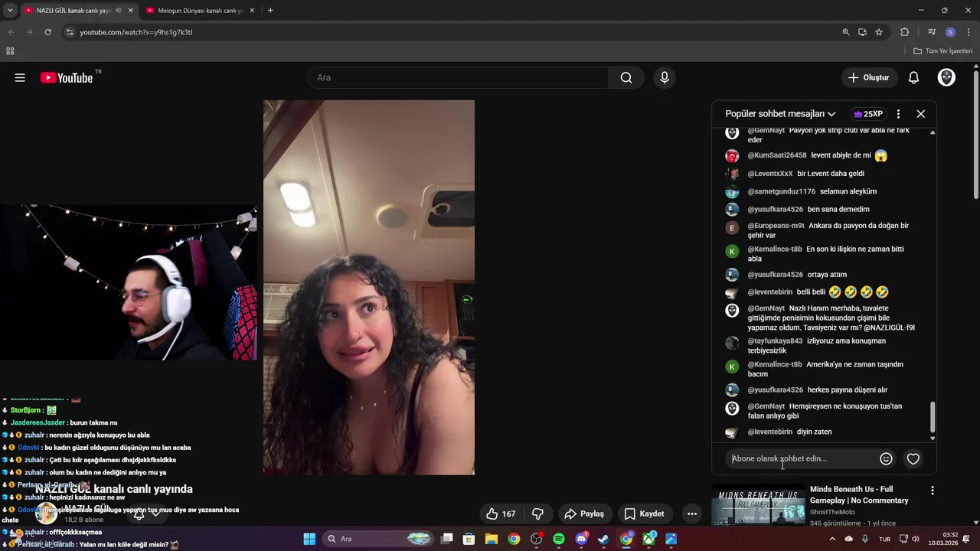Open Chrome extensions puzzle icon
This screenshot has height=551, width=980.
point(905,32)
